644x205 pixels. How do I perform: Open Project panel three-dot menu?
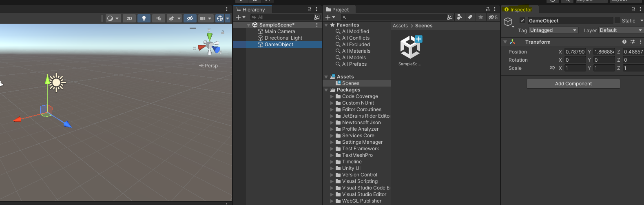[x=495, y=9]
